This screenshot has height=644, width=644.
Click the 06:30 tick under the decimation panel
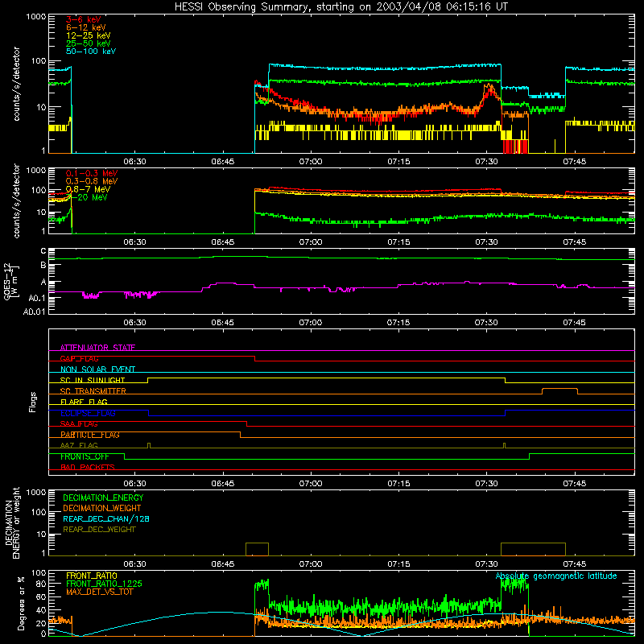(134, 564)
